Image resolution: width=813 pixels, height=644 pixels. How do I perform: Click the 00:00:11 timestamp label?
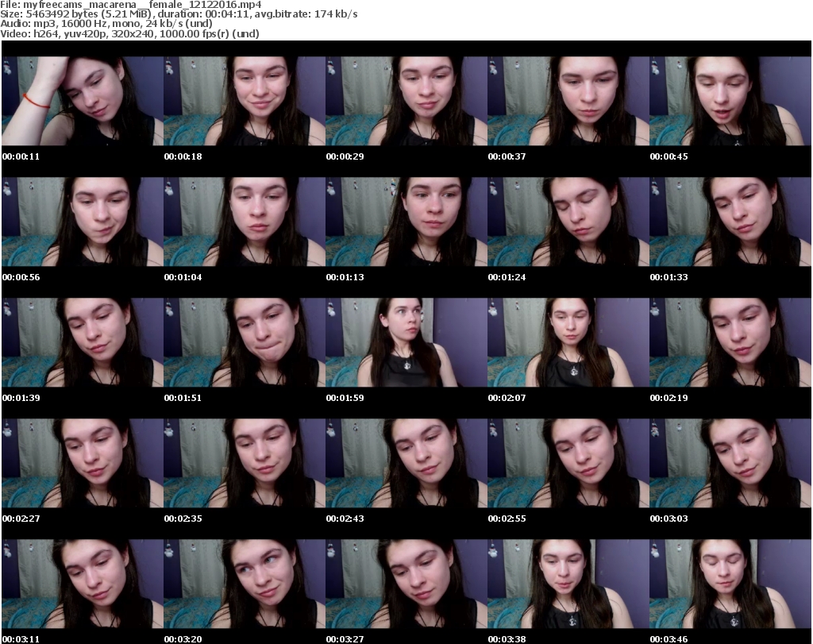click(21, 156)
